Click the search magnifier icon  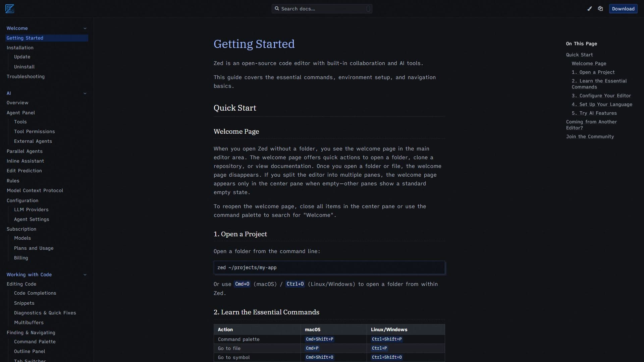[x=277, y=9]
